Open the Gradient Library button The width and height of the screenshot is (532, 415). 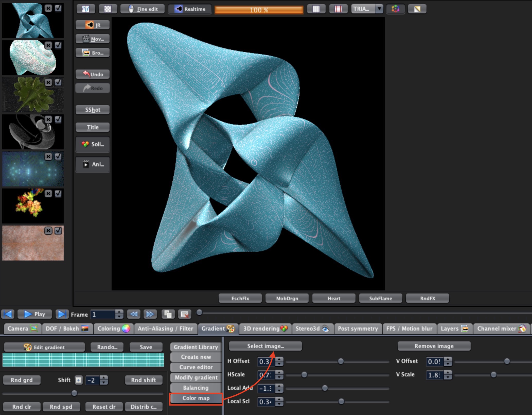[x=196, y=347]
